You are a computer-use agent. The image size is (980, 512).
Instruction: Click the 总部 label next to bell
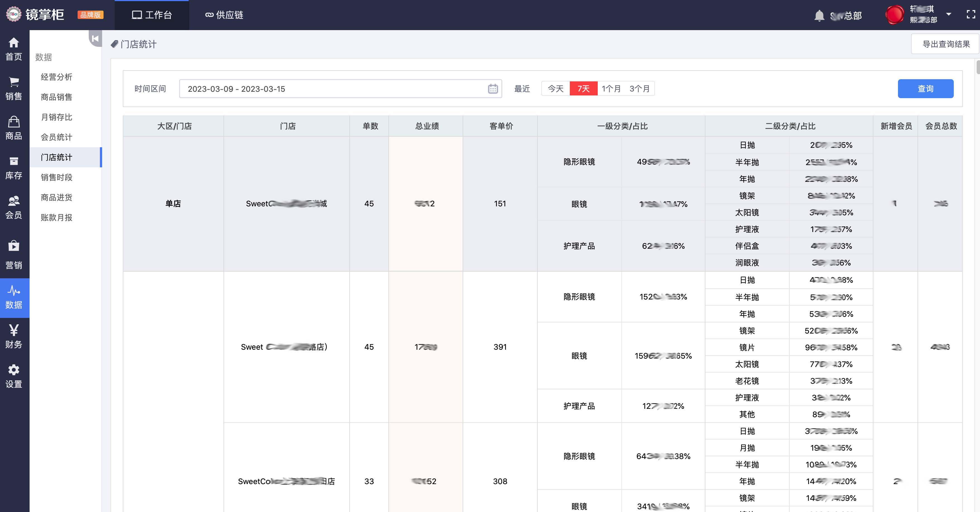pyautogui.click(x=846, y=16)
